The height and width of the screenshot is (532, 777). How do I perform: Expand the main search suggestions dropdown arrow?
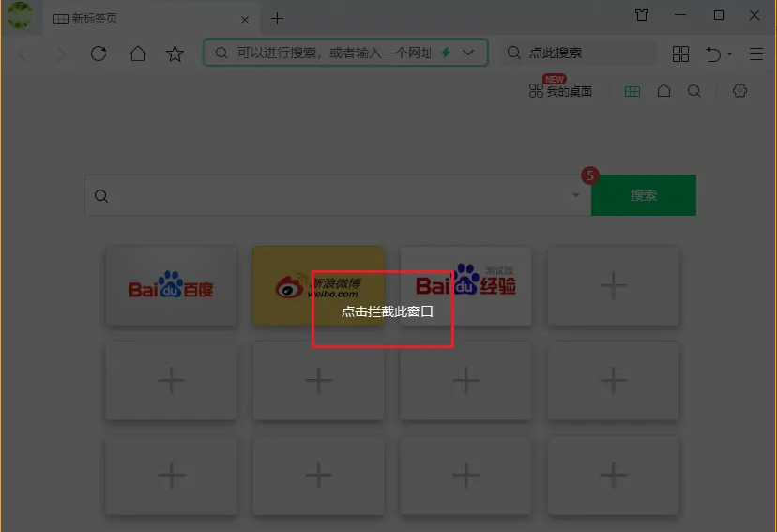576,195
